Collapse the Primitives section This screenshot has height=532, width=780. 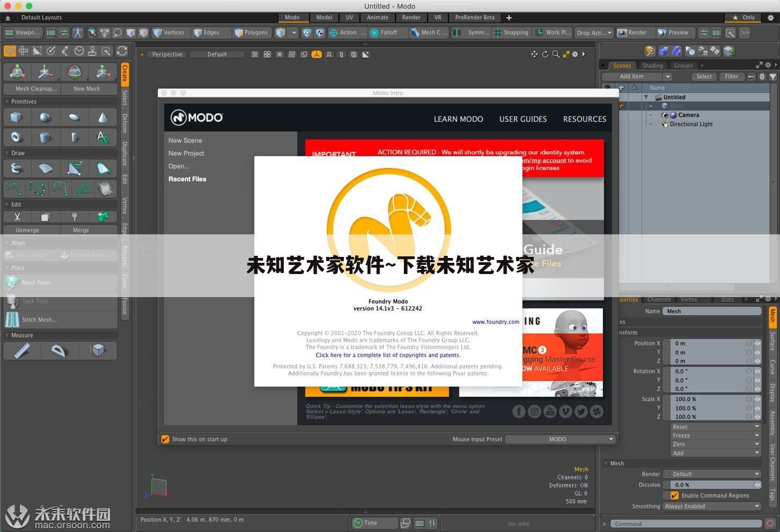click(7, 102)
